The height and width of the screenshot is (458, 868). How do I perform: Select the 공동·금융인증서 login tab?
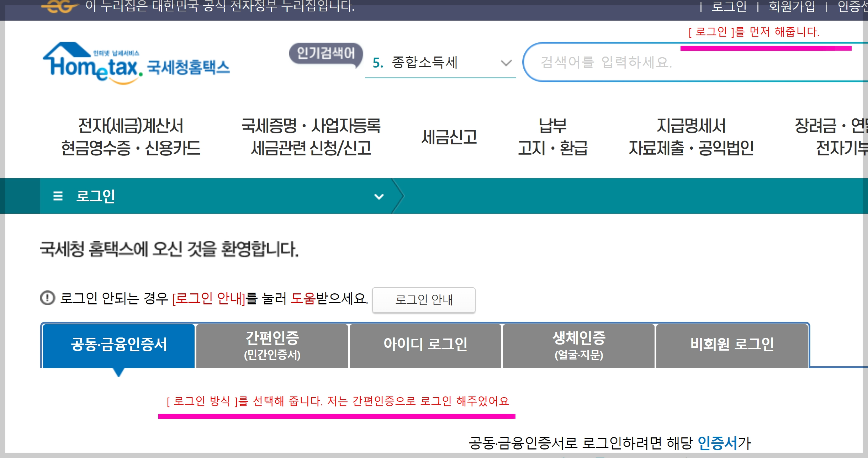click(119, 345)
